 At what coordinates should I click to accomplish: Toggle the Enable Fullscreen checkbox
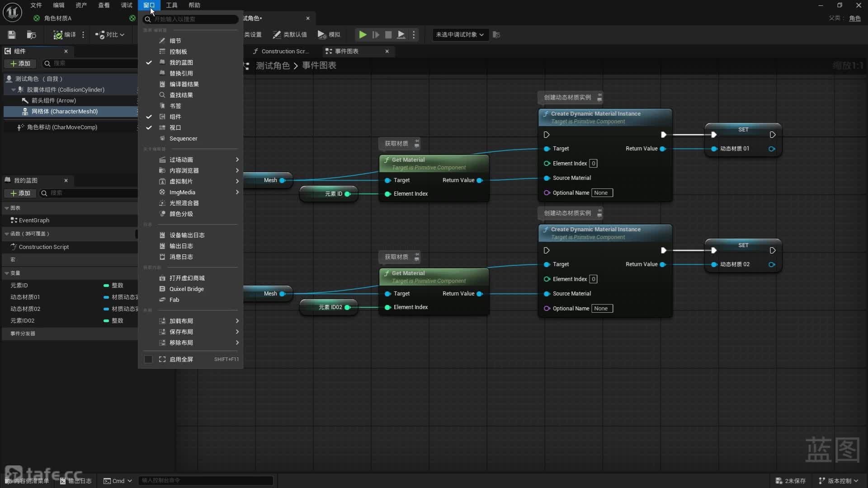148,359
